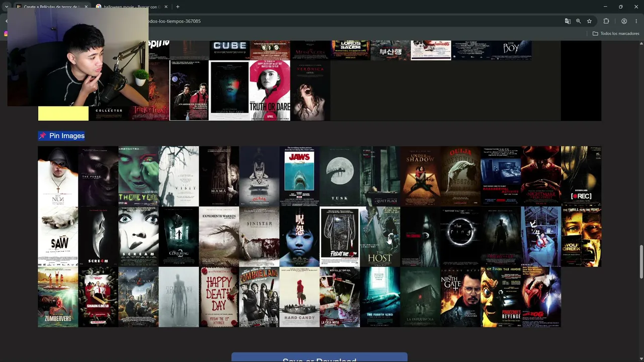
Task: Select the Sinister poster
Action: (259, 236)
